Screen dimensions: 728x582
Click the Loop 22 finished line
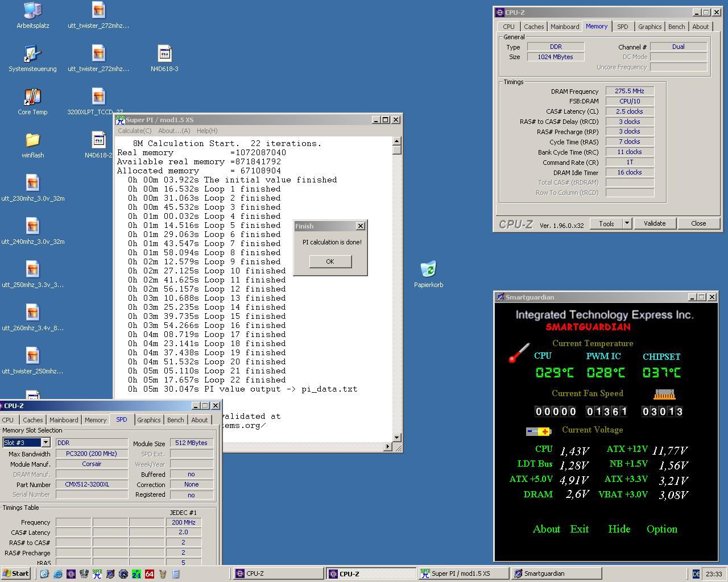point(207,380)
